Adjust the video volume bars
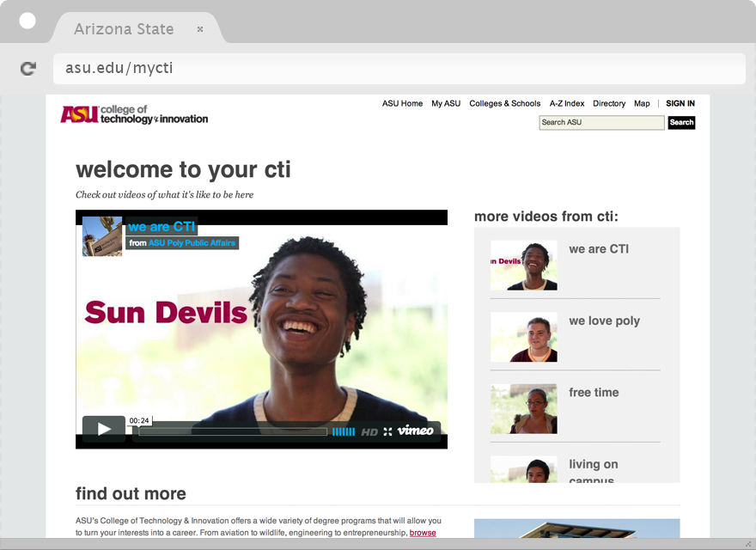This screenshot has height=550, width=756. coord(344,431)
